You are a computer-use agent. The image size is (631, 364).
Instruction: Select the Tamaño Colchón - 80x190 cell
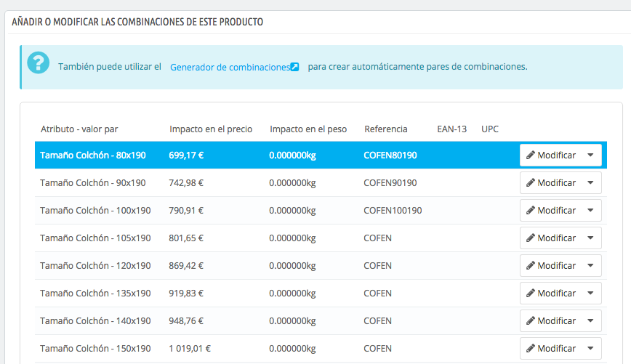tap(93, 155)
